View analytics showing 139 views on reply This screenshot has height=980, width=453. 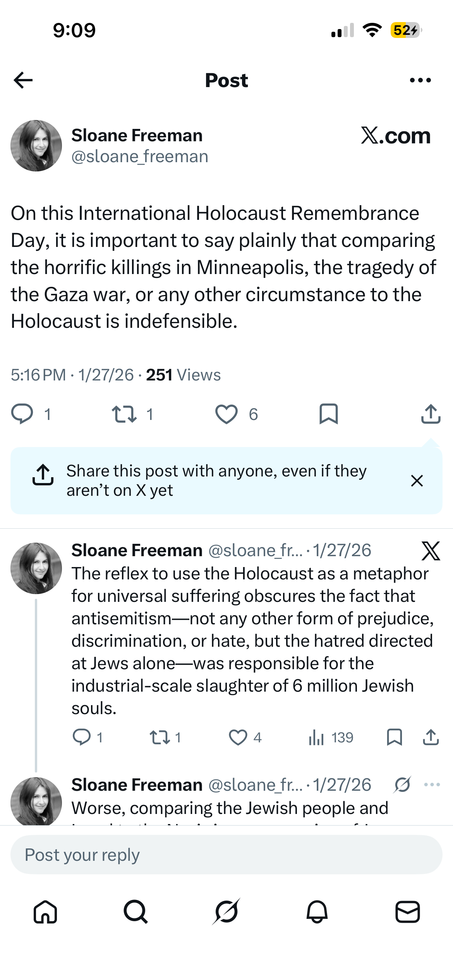pos(331,737)
